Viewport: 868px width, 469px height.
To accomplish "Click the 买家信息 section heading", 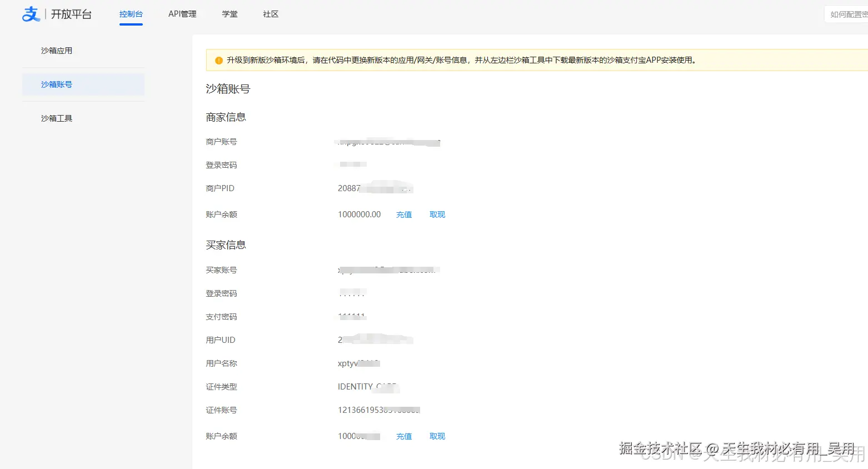I will pos(226,245).
